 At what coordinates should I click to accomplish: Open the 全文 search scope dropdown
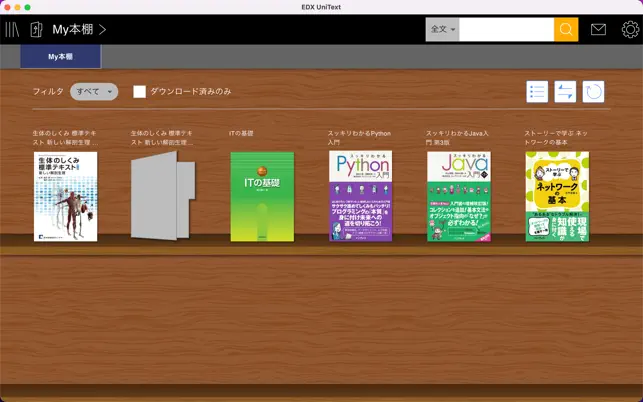click(x=442, y=29)
